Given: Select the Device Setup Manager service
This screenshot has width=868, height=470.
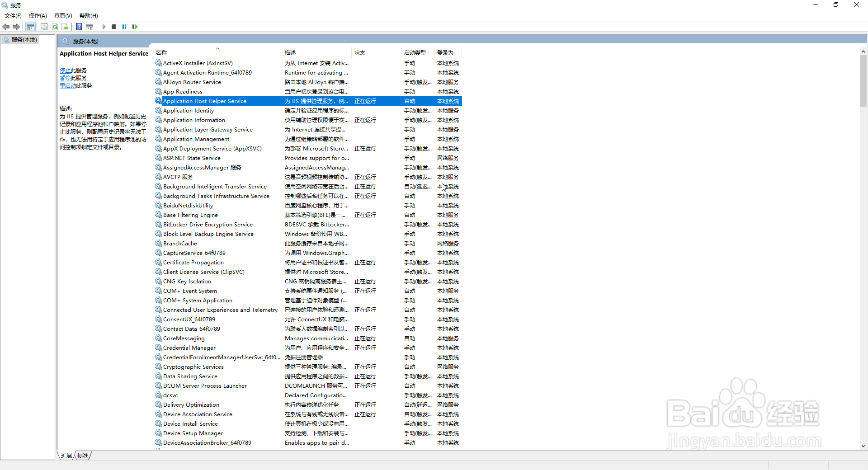Looking at the screenshot, I should click(308, 433).
